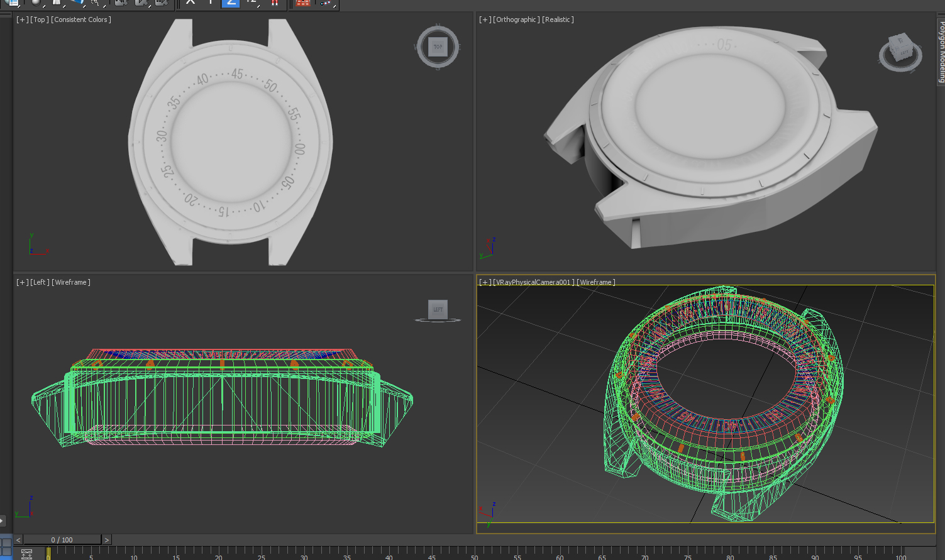Open the [VRayPhysicalCamera001] viewport view menu
This screenshot has width=945, height=560.
(533, 282)
